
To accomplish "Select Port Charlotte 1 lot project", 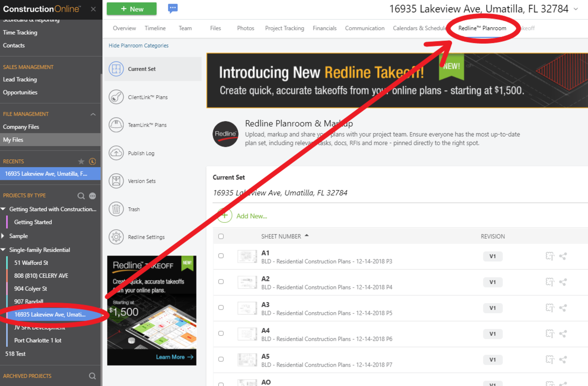I will [38, 341].
